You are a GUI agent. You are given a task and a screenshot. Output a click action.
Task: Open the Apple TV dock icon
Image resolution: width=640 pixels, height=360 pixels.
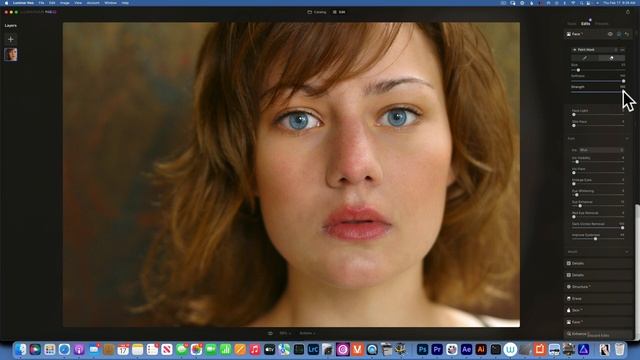click(x=269, y=349)
